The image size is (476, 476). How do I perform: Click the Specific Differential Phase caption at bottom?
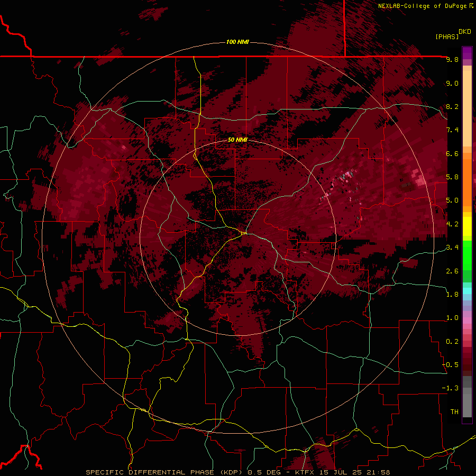pos(238,472)
